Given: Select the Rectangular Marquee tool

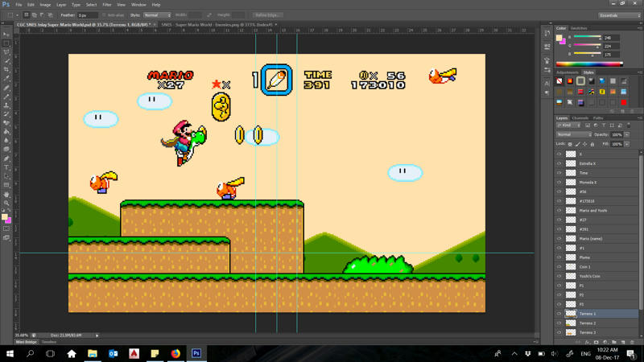Looking at the screenshot, I should point(6,43).
